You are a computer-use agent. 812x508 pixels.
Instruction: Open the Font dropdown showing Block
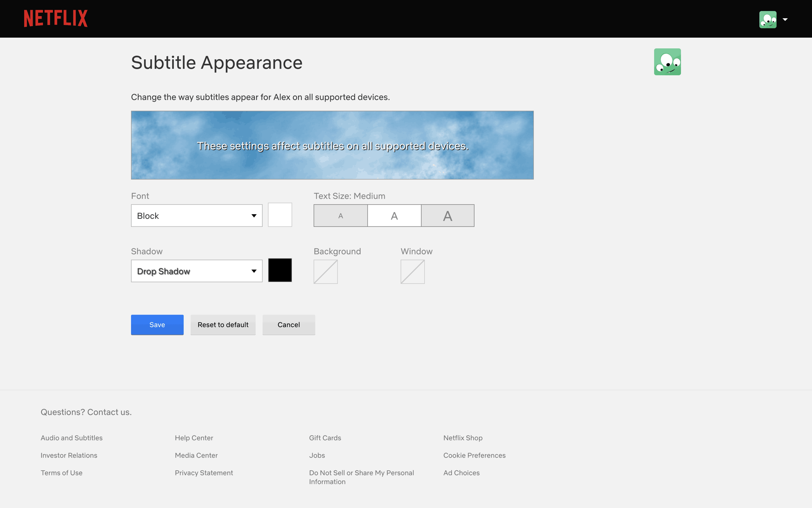197,215
